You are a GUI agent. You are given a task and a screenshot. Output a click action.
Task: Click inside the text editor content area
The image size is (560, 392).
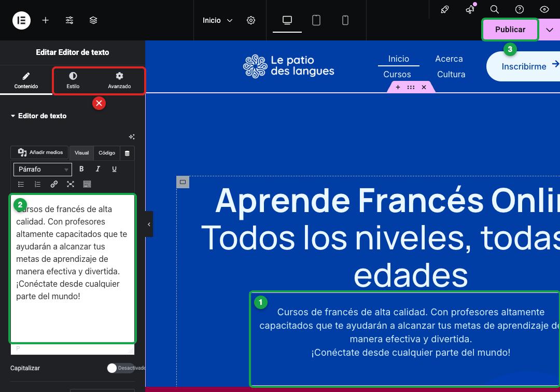[x=73, y=269]
